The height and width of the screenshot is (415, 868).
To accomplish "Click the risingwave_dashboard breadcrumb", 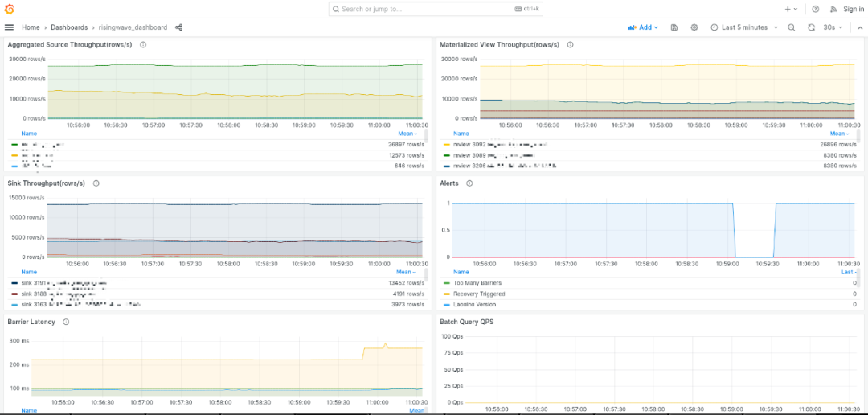I will point(133,27).
